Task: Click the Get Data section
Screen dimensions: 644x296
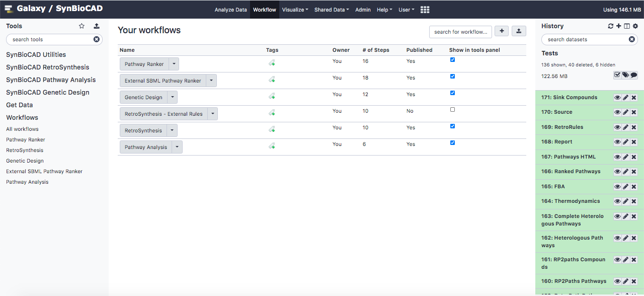Action: pos(19,105)
